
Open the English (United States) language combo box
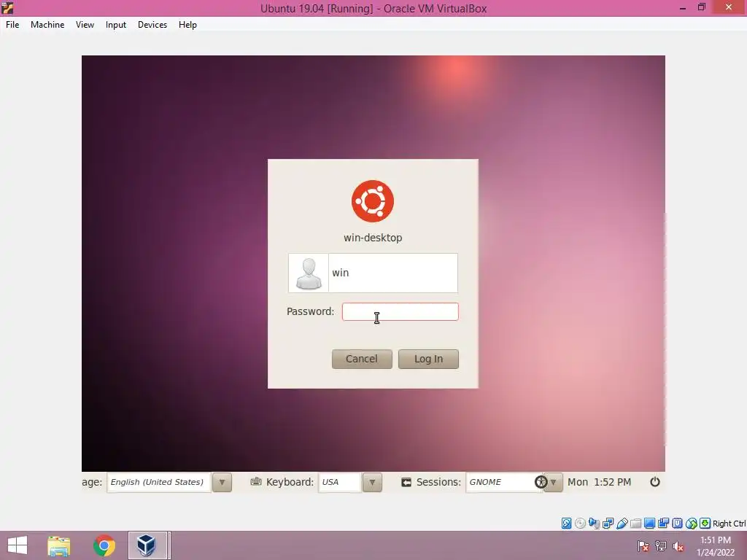point(158,483)
